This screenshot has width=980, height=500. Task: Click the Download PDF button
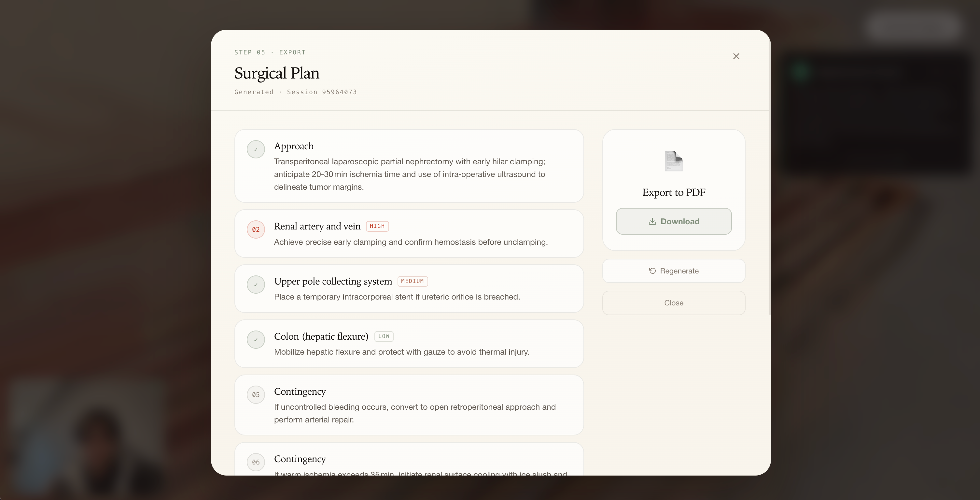pos(673,221)
